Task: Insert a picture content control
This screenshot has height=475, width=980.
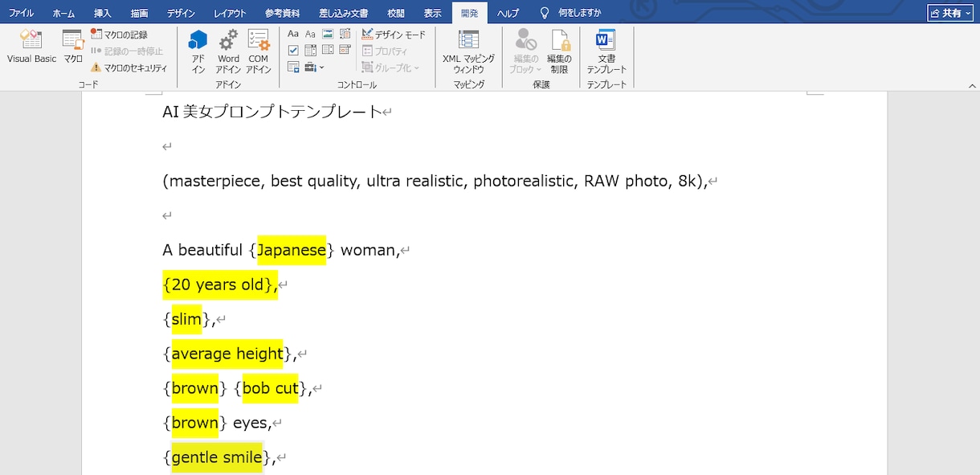Action: point(328,34)
